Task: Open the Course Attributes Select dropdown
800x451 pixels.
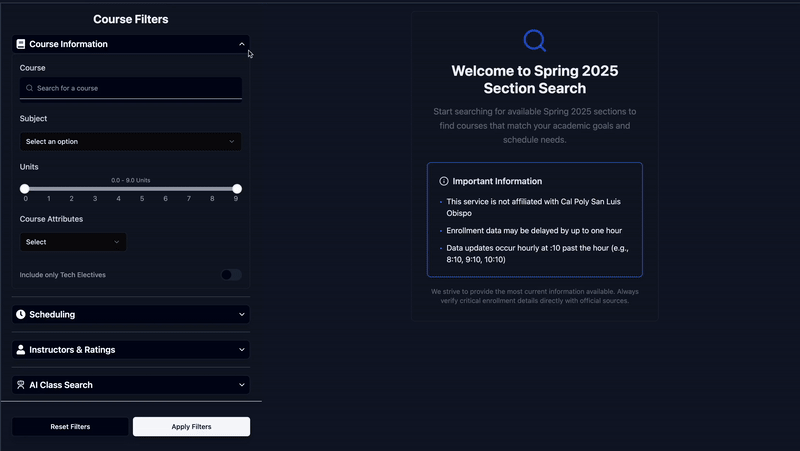Action: (73, 242)
